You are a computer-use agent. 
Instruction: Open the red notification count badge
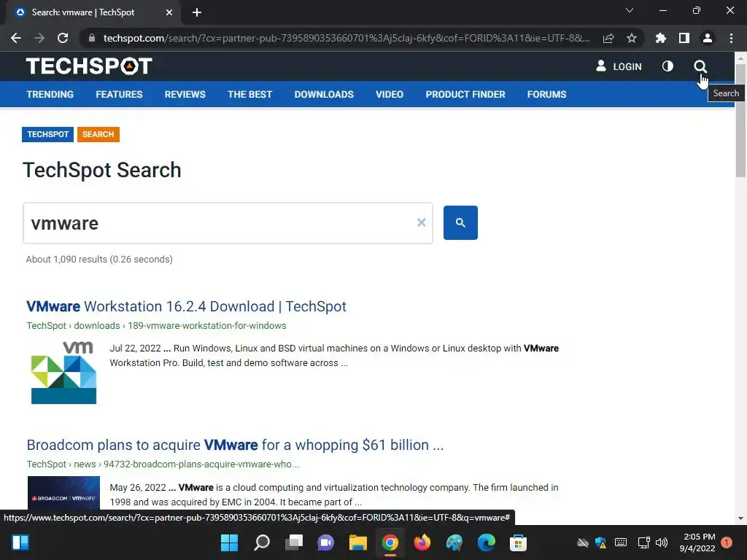(727, 542)
